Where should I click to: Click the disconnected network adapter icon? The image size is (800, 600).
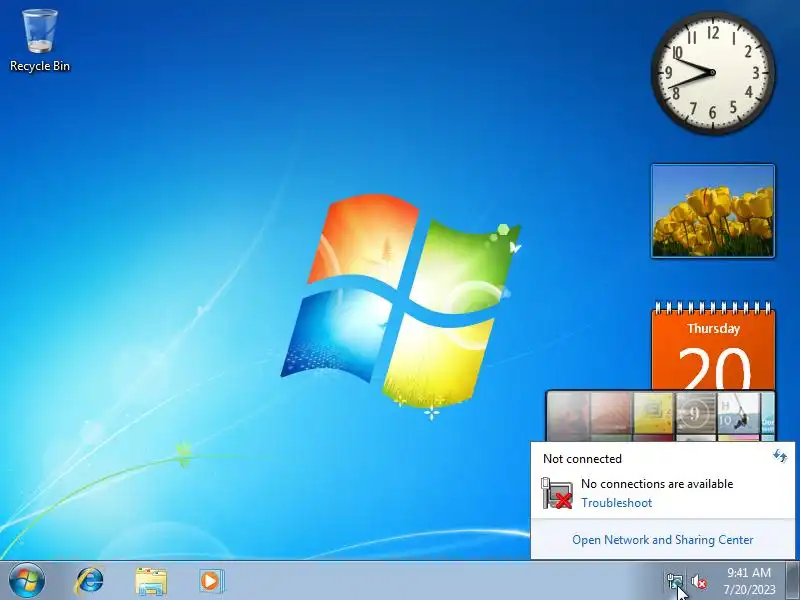pyautogui.click(x=557, y=493)
